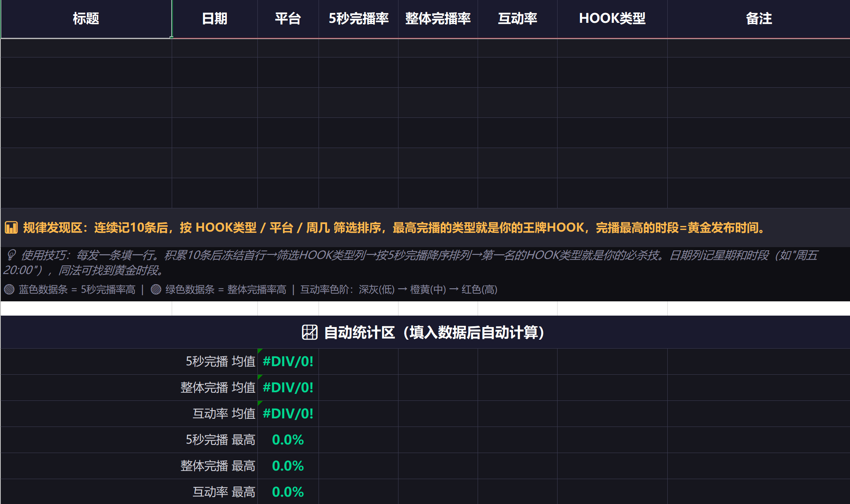Viewport: 850px width, 504px height.
Task: Click the green data bar legend icon
Action: pyautogui.click(x=156, y=290)
